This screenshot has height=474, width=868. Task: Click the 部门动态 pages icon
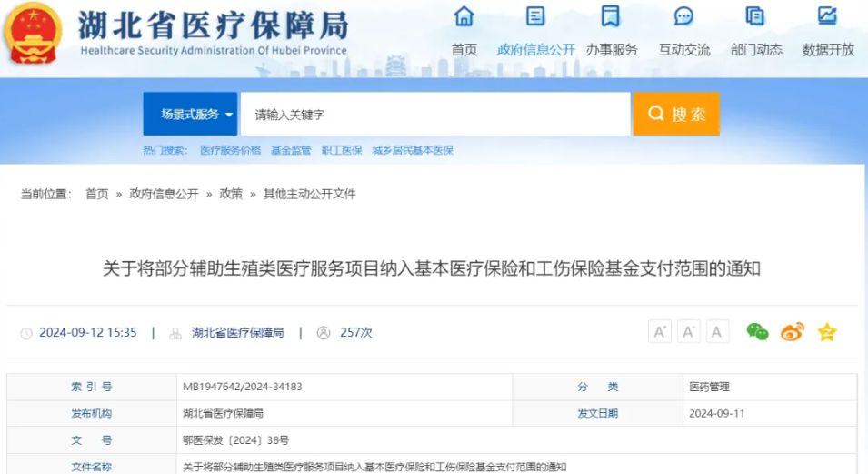755,16
